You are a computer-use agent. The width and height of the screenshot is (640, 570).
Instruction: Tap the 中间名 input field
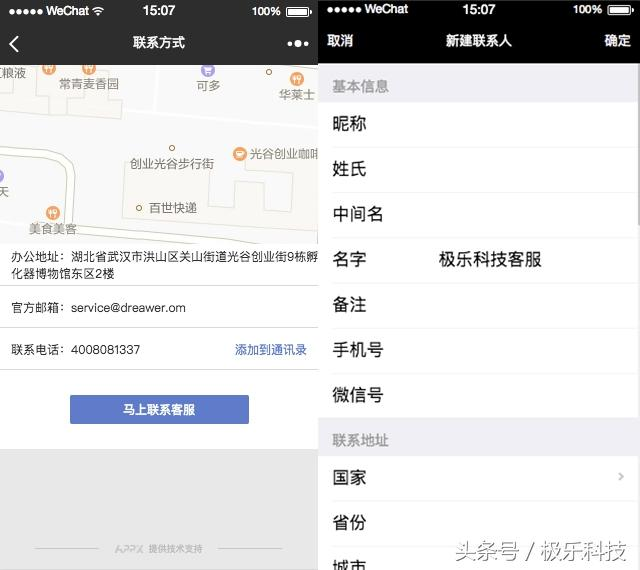[478, 215]
